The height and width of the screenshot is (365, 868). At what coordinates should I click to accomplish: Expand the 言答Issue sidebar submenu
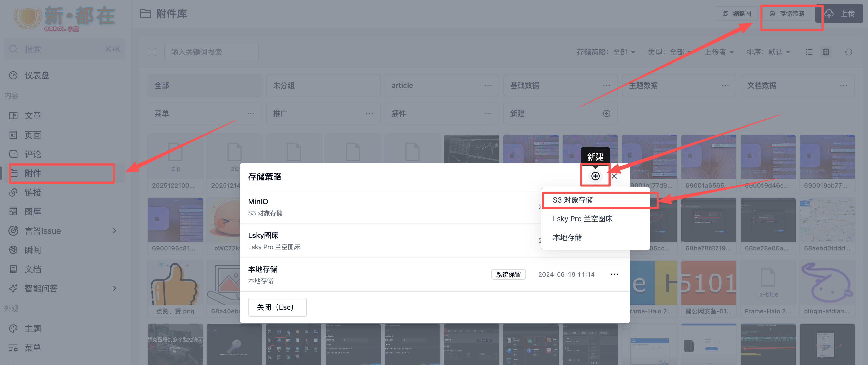click(x=115, y=231)
